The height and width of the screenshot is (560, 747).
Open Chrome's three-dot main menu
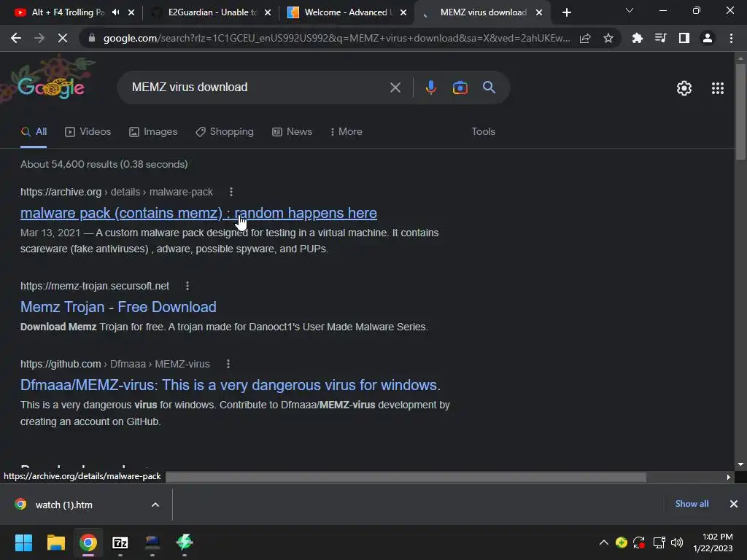coord(731,38)
